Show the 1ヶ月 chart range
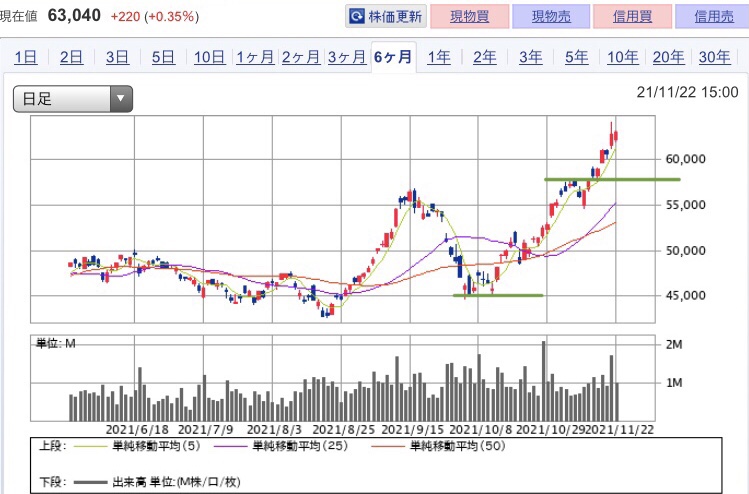 tap(255, 57)
